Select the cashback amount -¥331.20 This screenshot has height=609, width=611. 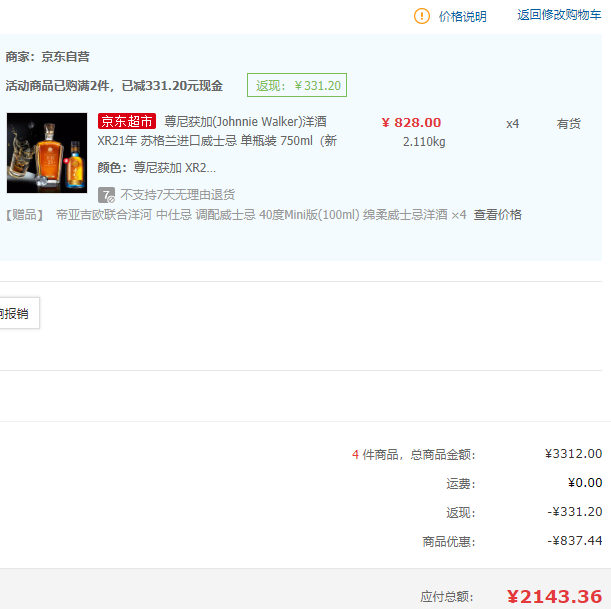[x=575, y=512]
